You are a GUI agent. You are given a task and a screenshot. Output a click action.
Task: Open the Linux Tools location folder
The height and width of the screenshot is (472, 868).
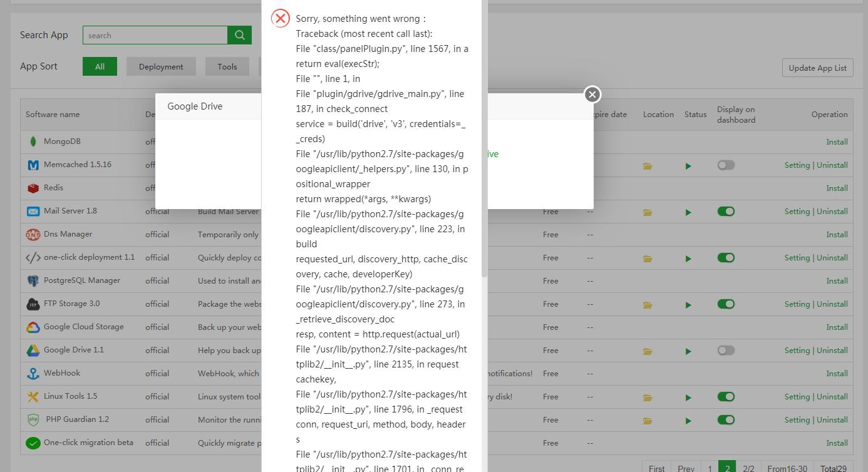[x=647, y=398]
